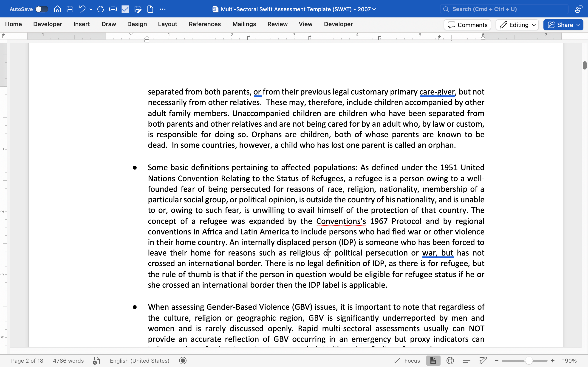Screen dimensions: 588x367
Task: Click the New blank document icon
Action: point(150,9)
